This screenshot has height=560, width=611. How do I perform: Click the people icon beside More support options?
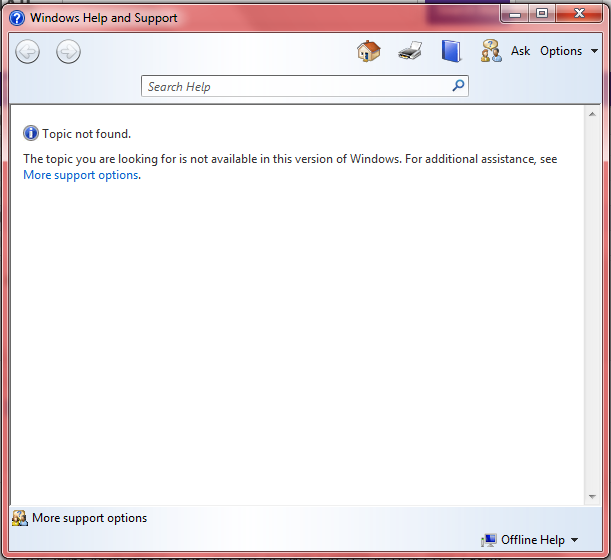click(19, 518)
